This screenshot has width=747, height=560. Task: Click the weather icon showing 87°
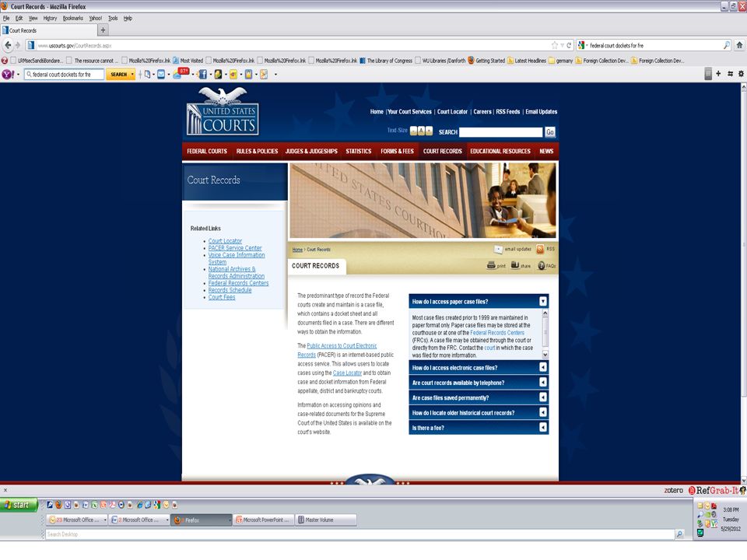coord(181,73)
